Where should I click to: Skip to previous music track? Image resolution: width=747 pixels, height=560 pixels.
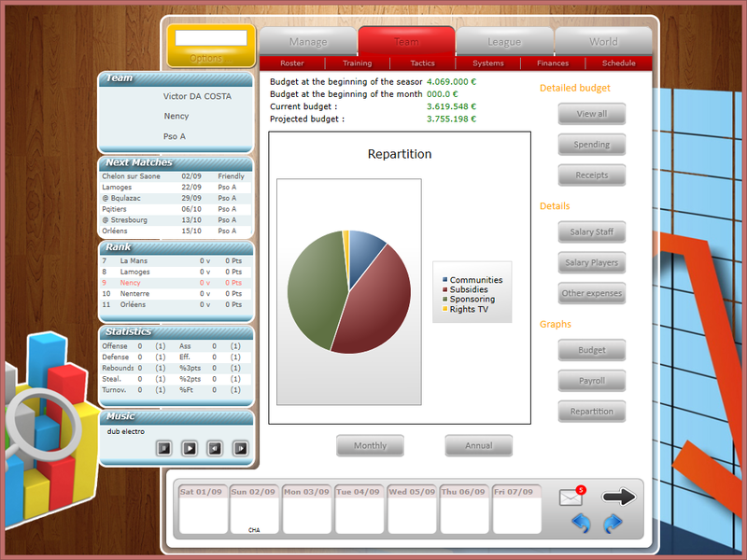(215, 449)
